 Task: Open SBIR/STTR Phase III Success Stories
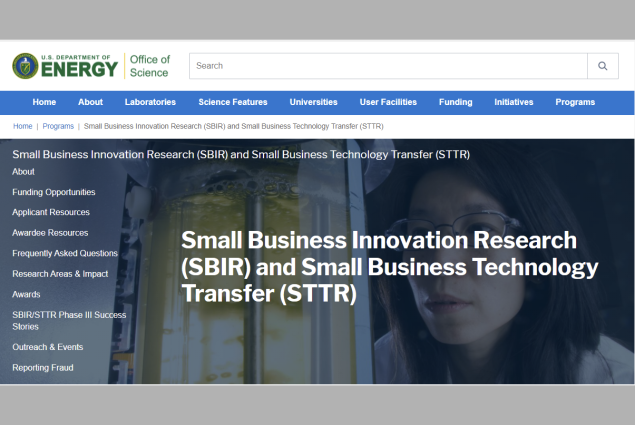point(69,320)
